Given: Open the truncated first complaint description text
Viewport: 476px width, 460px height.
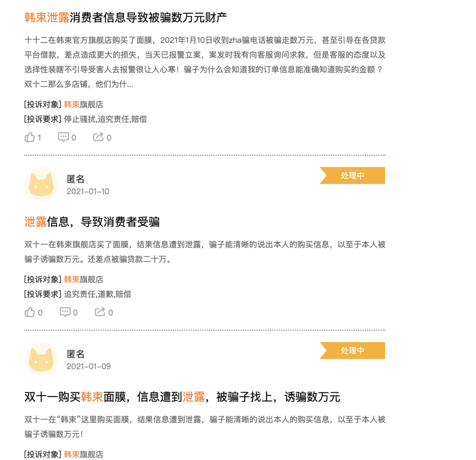Looking at the screenshot, I should [205, 62].
